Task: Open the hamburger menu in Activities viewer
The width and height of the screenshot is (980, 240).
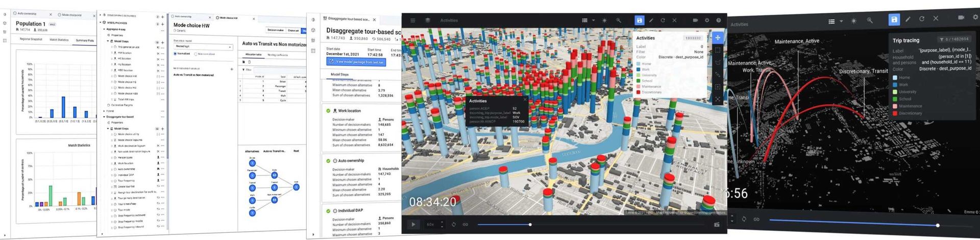Action: (413, 20)
